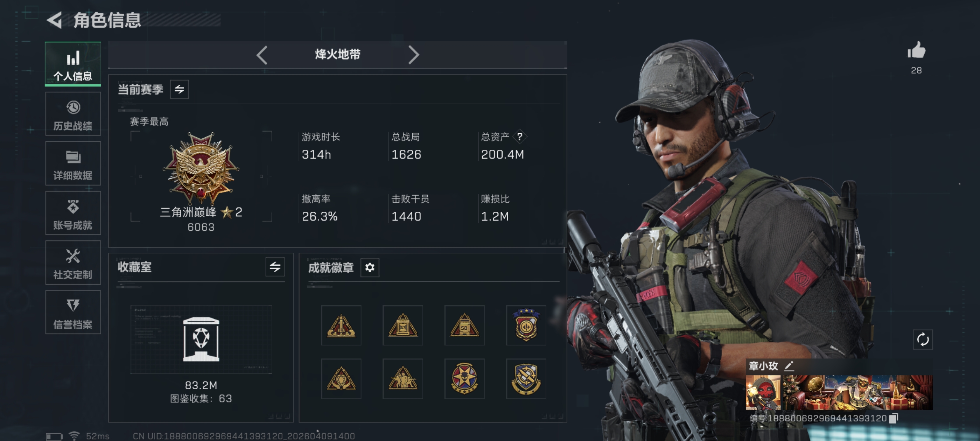Click the 总资产 question mark help icon
This screenshot has width=980, height=441.
click(x=519, y=136)
